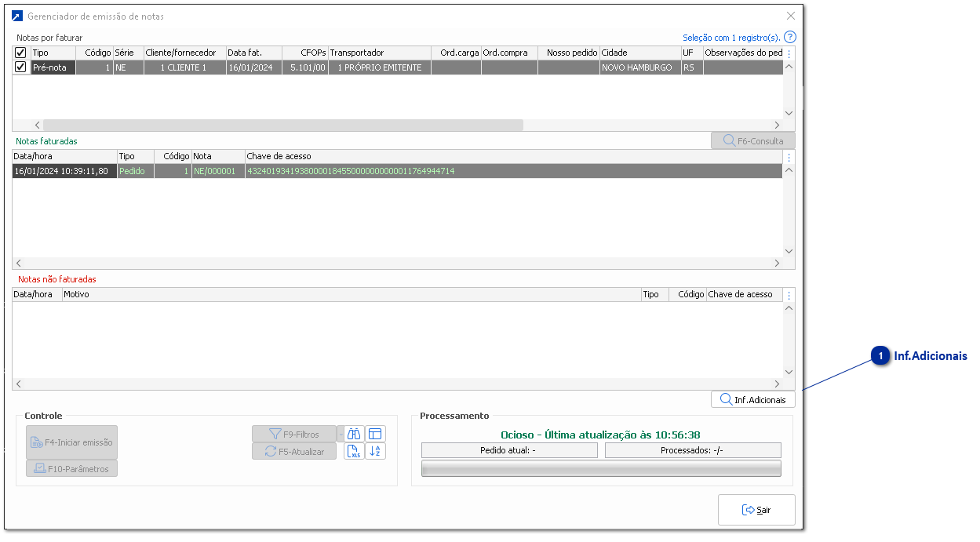Click down arrow of Notas por faturar vertical scrollbar

(x=789, y=113)
